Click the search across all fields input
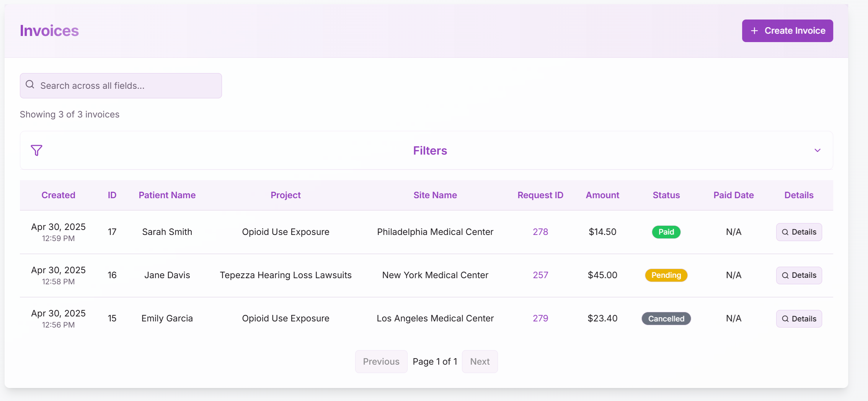Screen dimensions: 868x401 click(121, 85)
